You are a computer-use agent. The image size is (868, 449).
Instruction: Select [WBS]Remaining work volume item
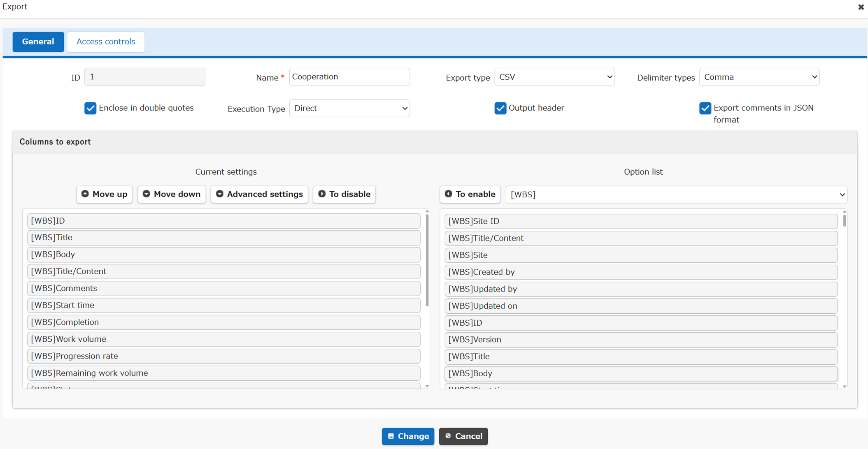pyautogui.click(x=224, y=373)
